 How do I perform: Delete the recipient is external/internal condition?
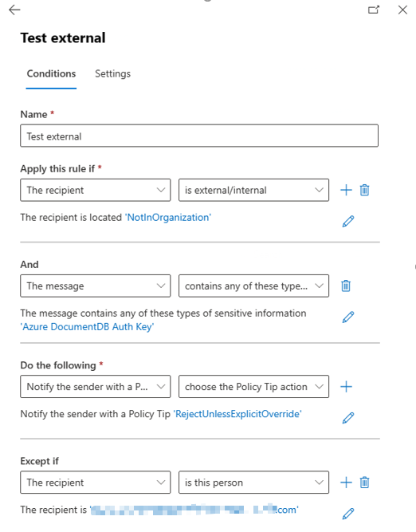point(364,190)
